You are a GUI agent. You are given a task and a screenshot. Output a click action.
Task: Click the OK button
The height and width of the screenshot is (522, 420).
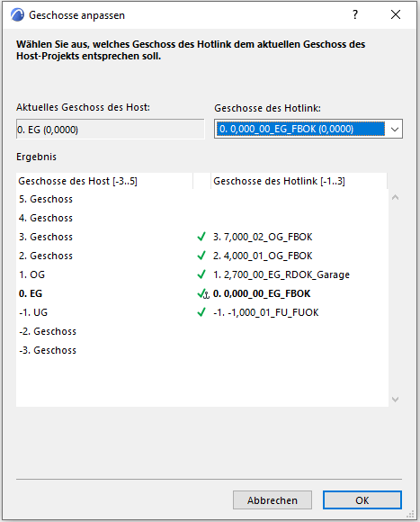(362, 500)
